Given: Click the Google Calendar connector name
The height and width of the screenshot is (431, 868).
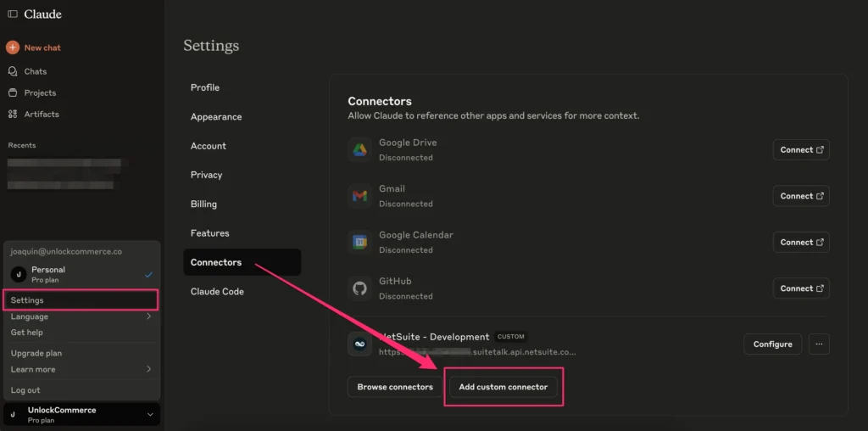Looking at the screenshot, I should pos(415,235).
